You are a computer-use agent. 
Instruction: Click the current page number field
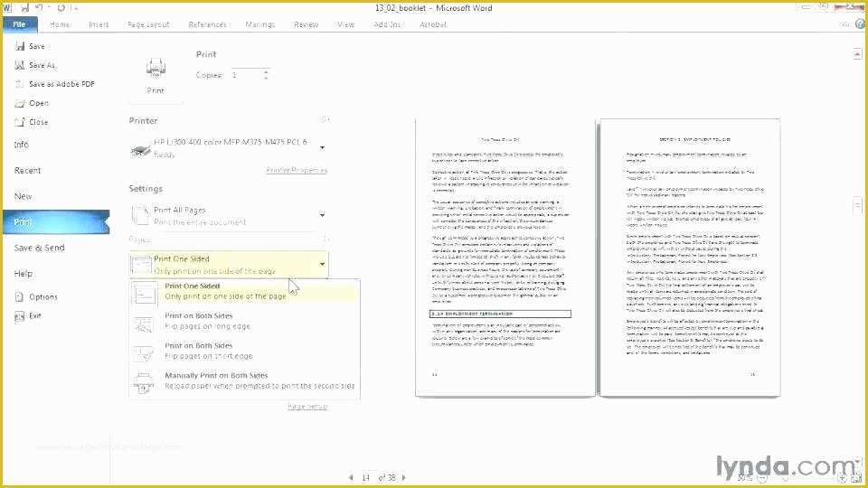[x=366, y=477]
